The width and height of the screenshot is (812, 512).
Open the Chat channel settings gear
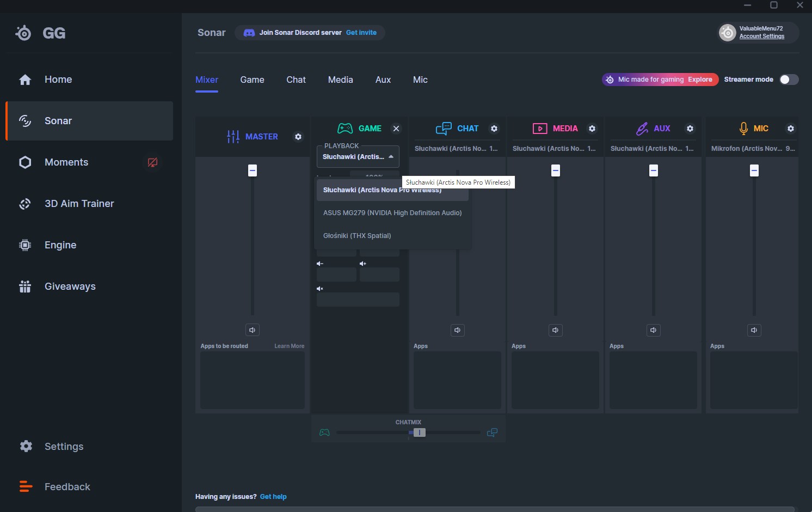tap(494, 129)
